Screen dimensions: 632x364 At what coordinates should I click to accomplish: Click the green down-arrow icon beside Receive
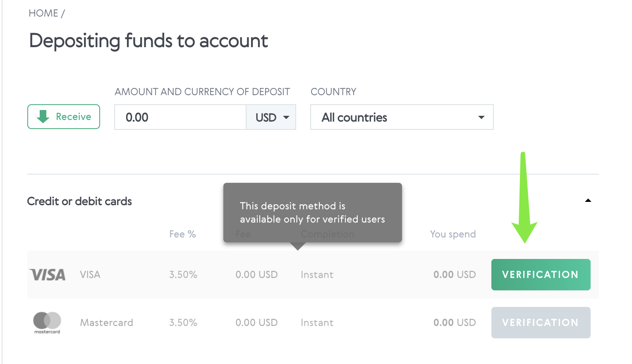[x=43, y=117]
